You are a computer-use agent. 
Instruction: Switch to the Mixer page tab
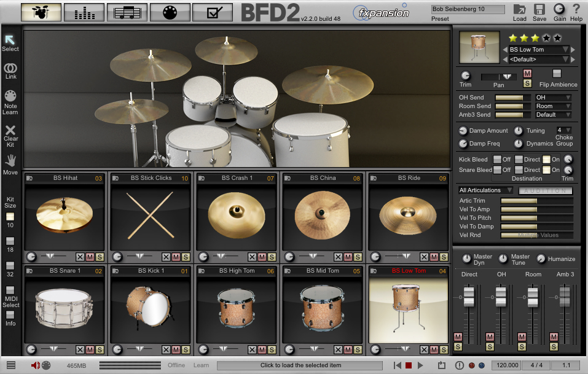point(84,12)
